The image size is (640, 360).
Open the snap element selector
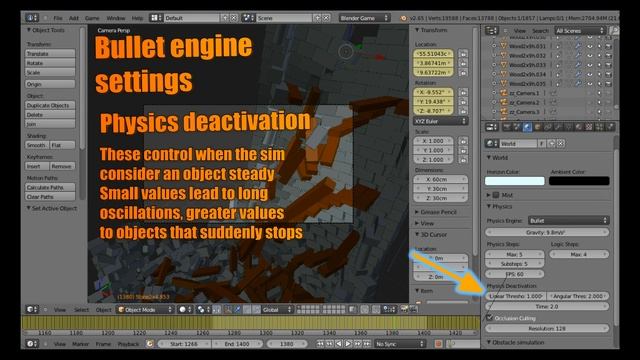click(x=388, y=310)
